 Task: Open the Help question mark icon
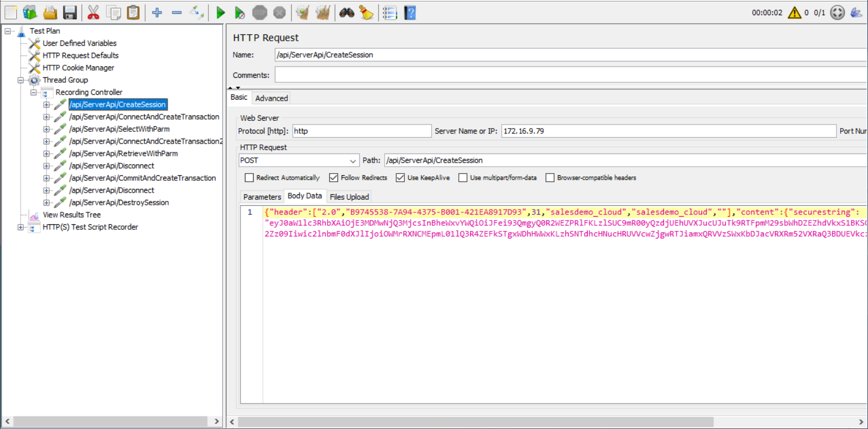pos(410,13)
